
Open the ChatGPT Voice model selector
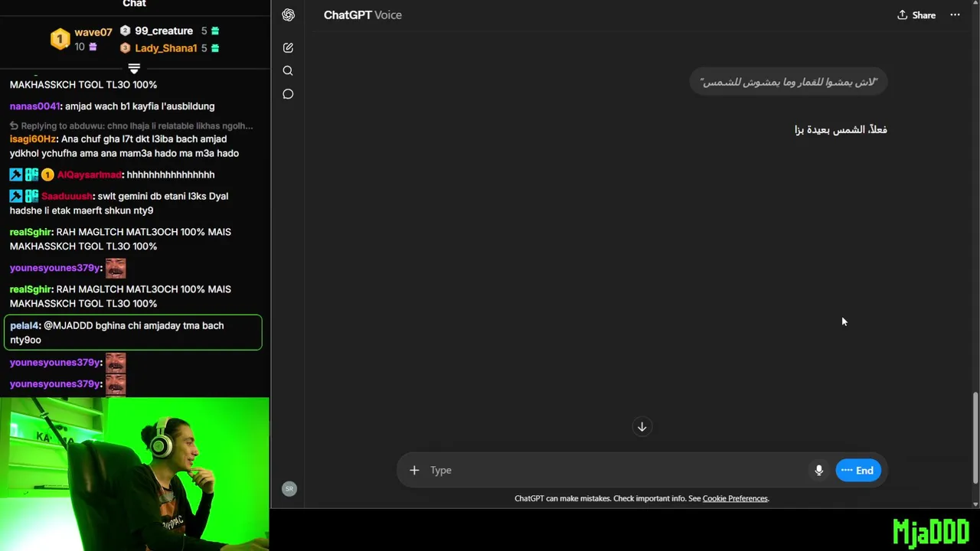click(x=362, y=15)
